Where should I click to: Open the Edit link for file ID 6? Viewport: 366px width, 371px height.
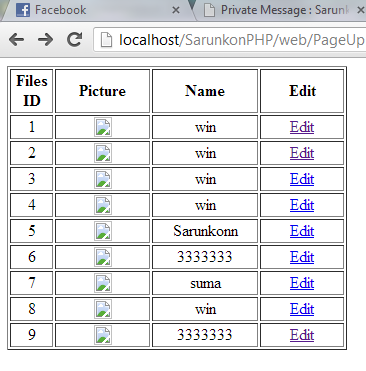pos(302,257)
